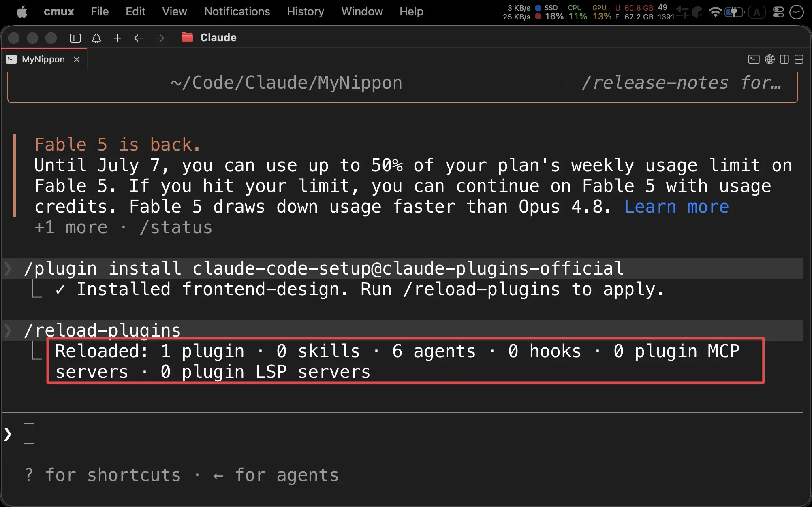
Task: Click the Claude folder title
Action: 218,38
